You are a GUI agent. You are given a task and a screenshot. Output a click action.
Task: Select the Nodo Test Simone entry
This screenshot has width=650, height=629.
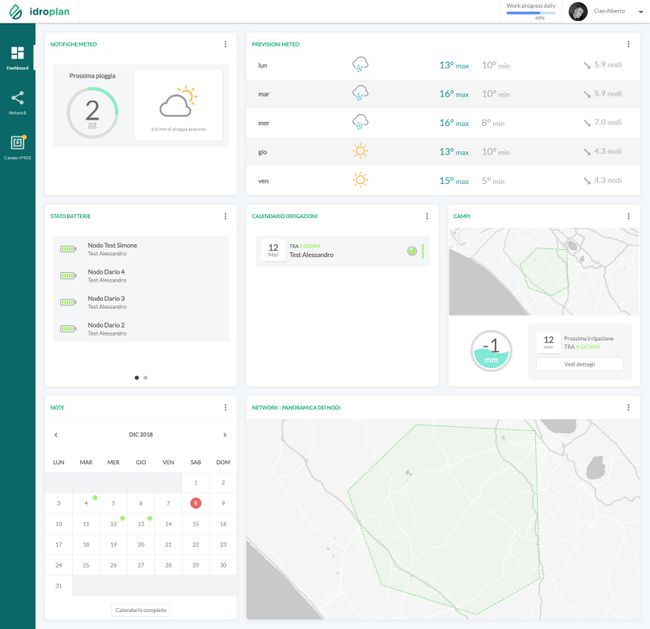point(141,249)
